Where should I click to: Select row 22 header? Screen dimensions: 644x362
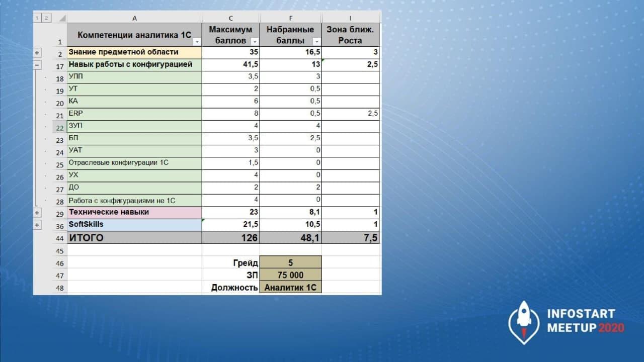click(x=60, y=127)
